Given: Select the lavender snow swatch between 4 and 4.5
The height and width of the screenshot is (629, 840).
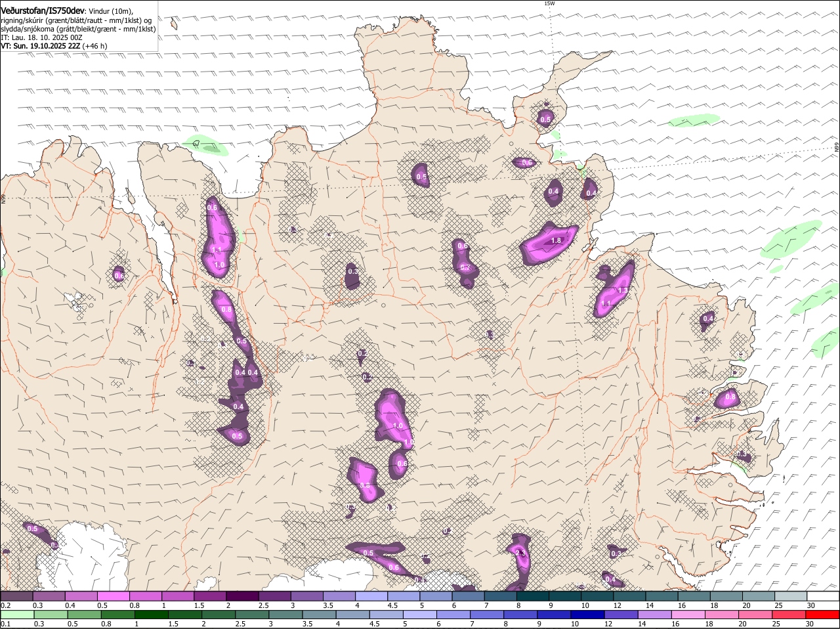Looking at the screenshot, I should (372, 596).
